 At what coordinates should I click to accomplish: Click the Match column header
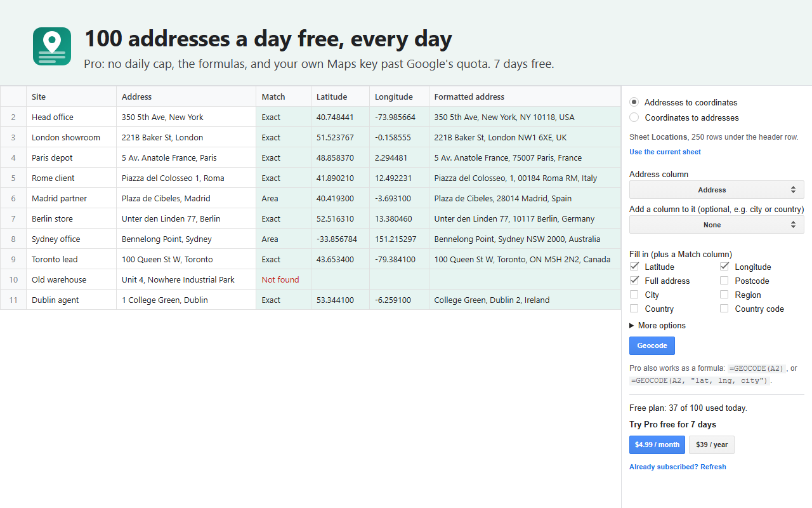(284, 97)
